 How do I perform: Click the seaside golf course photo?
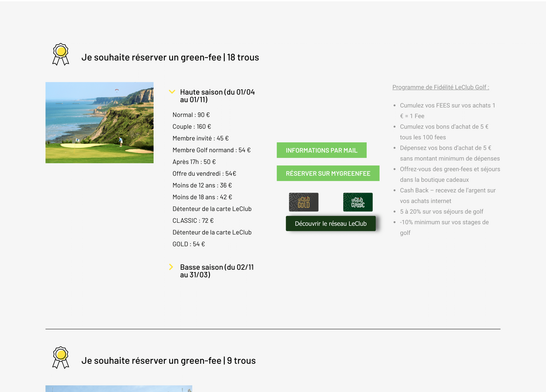click(x=99, y=123)
